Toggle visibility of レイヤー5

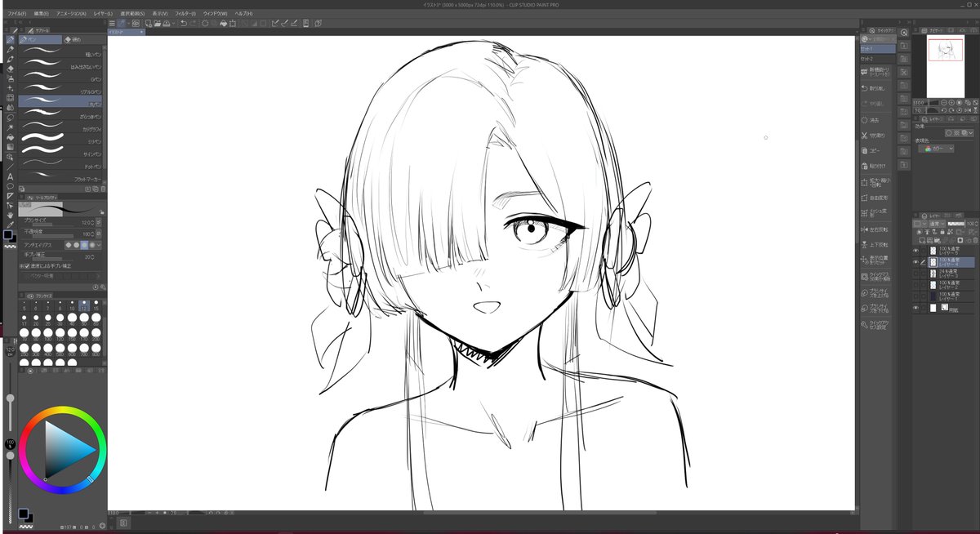point(915,251)
